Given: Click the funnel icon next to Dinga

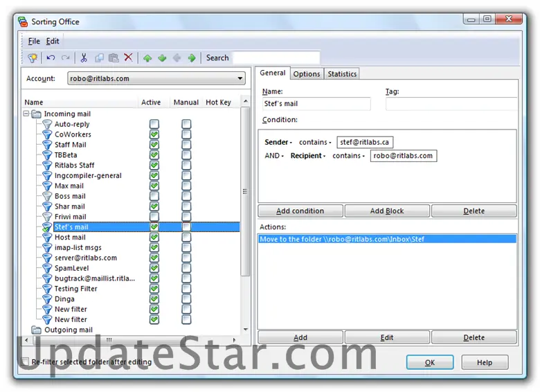Looking at the screenshot, I should (47, 299).
